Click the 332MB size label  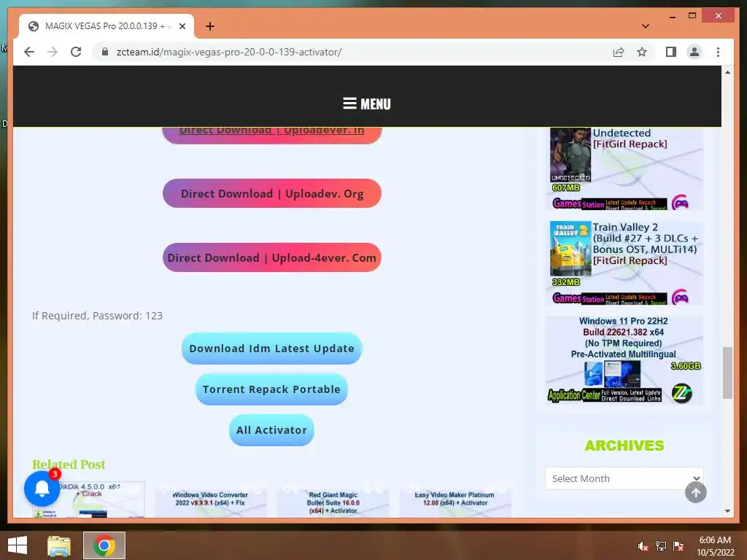tap(566, 282)
